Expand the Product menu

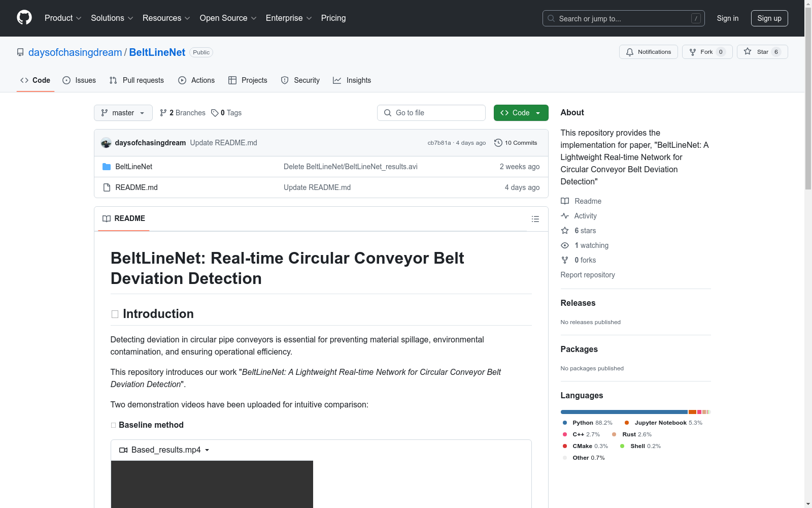63,18
